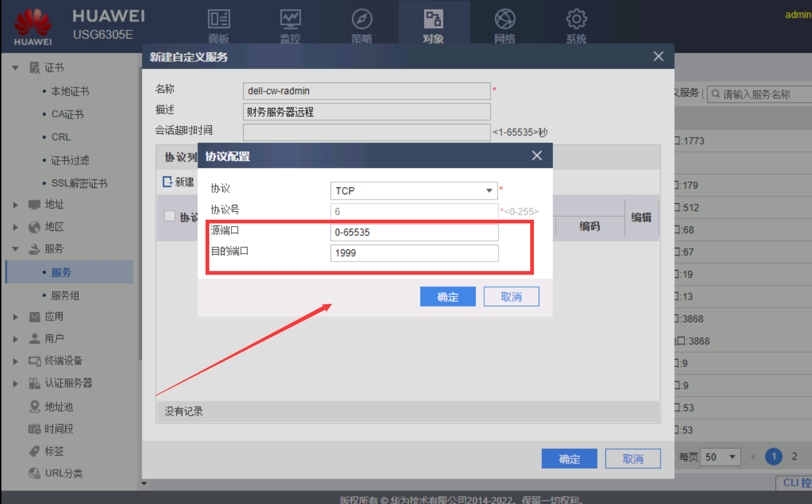Open the 策略 policy compass icon
Image resolution: width=812 pixels, height=504 pixels.
pyautogui.click(x=362, y=20)
